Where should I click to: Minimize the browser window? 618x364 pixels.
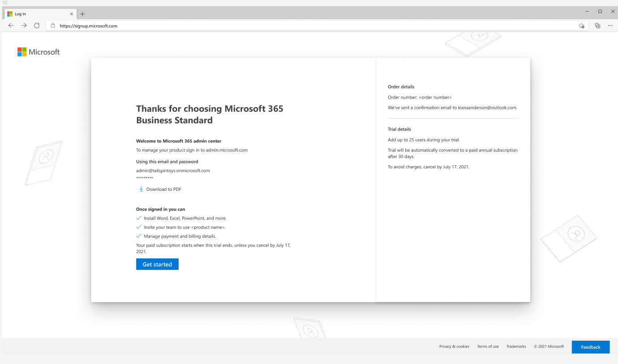pos(587,11)
